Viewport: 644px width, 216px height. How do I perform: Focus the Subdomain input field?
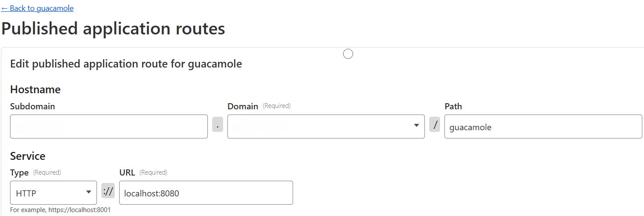(x=109, y=127)
